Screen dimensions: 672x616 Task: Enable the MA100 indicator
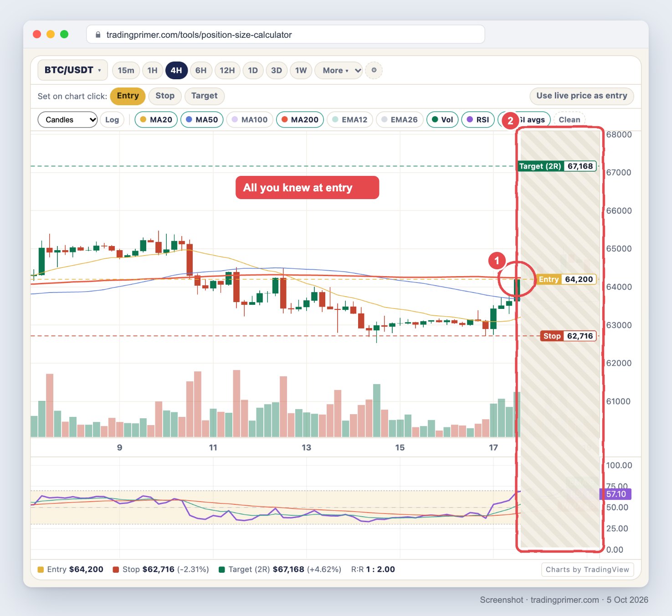click(250, 120)
